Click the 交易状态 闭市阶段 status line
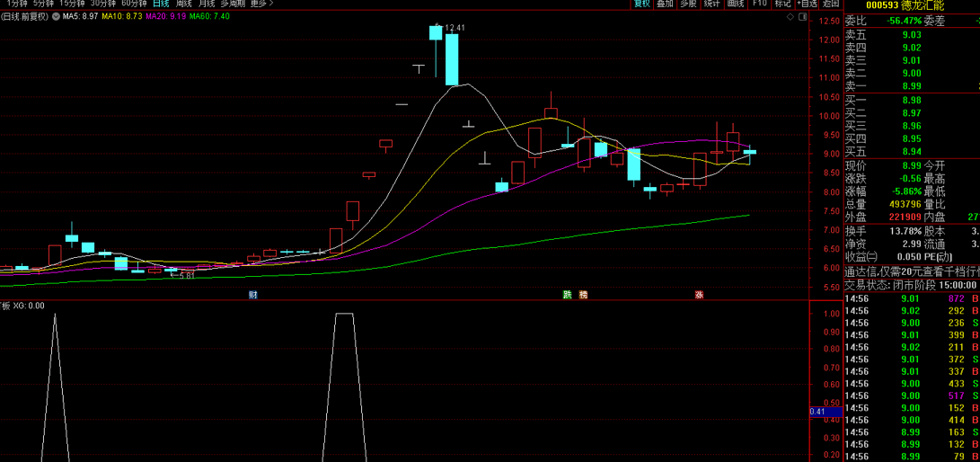This screenshot has height=462, width=980. (x=912, y=285)
